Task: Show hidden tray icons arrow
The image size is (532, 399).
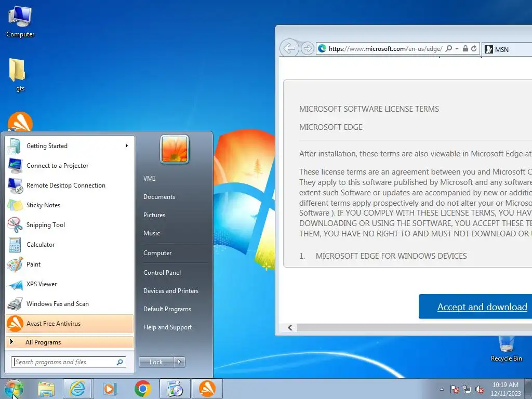Action: point(442,390)
